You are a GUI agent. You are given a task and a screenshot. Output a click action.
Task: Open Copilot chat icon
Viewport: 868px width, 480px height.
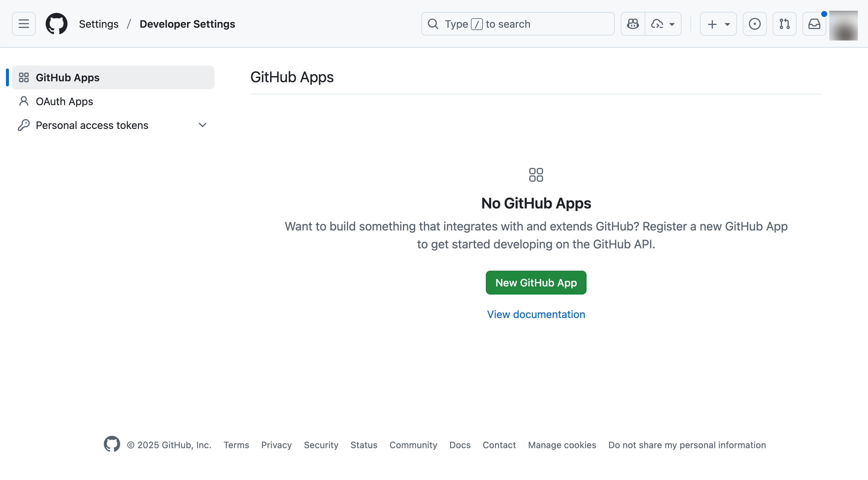(633, 24)
